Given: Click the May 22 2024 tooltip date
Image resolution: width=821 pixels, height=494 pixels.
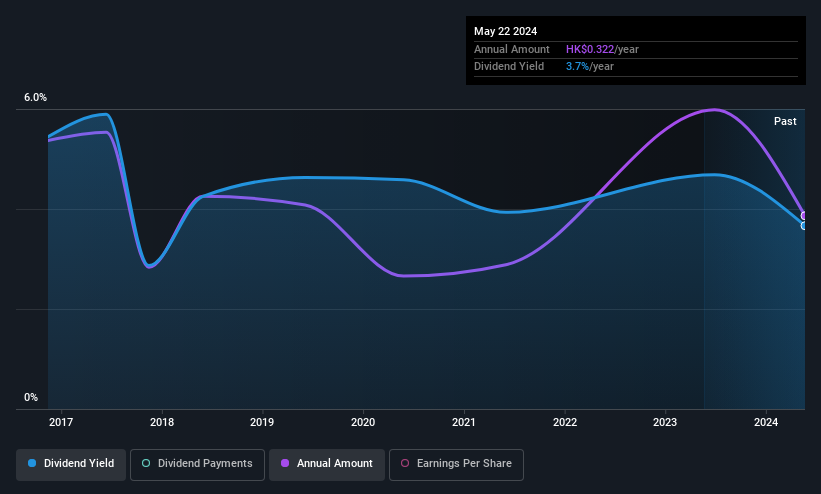Looking at the screenshot, I should click(x=505, y=31).
